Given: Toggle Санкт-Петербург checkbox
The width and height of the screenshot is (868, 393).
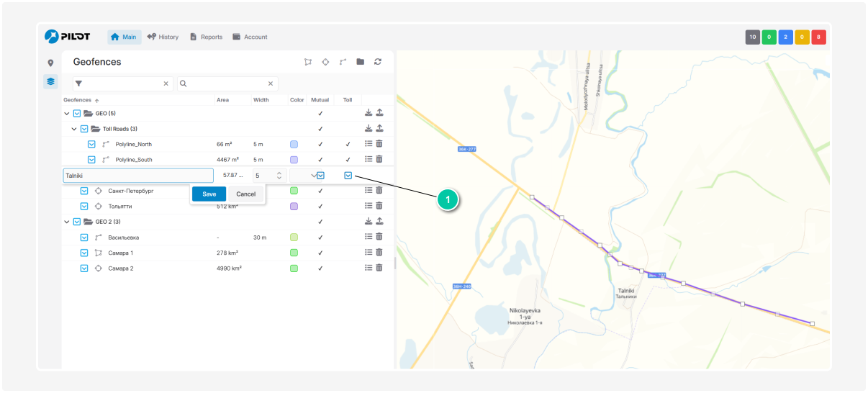Looking at the screenshot, I should (84, 191).
